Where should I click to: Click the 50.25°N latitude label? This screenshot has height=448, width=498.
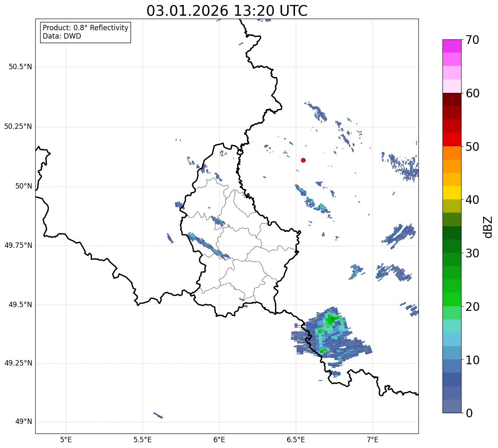point(18,126)
